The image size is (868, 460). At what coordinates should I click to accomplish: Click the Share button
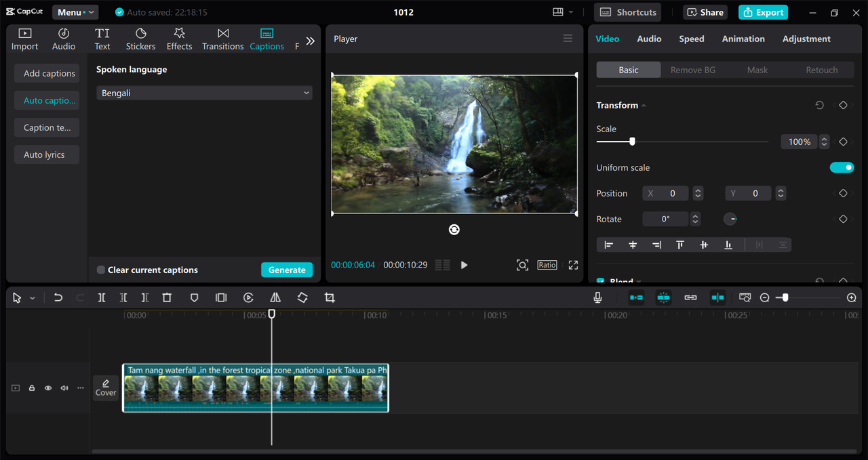click(705, 12)
